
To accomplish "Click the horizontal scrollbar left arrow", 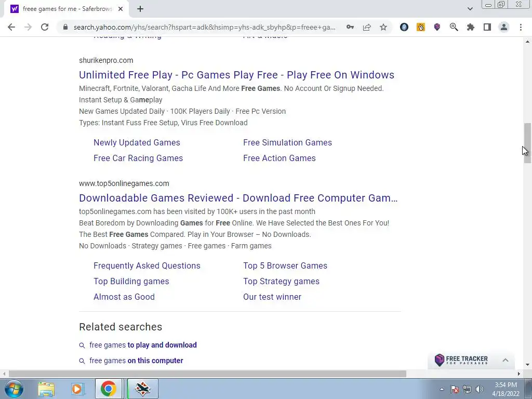I will (x=4, y=374).
